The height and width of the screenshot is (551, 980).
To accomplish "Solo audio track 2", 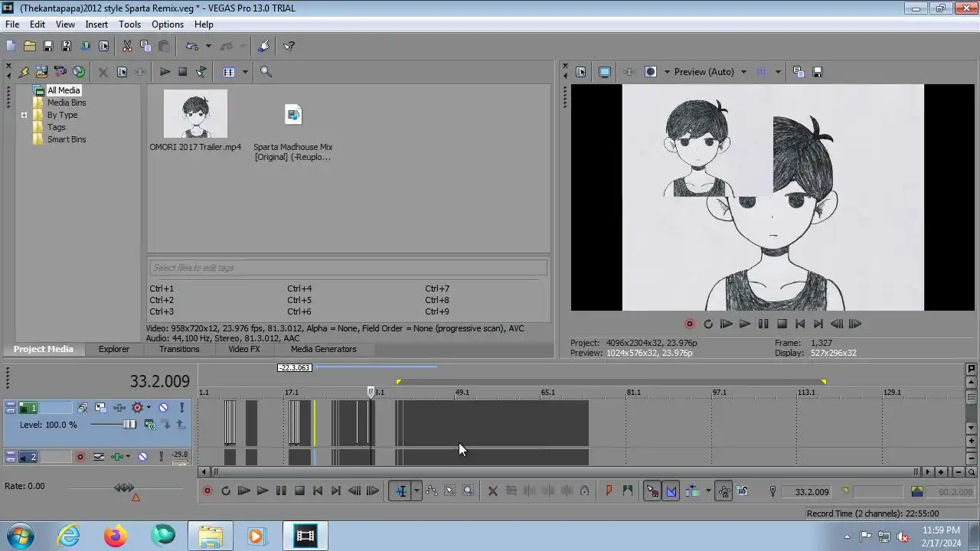I will coord(161,457).
